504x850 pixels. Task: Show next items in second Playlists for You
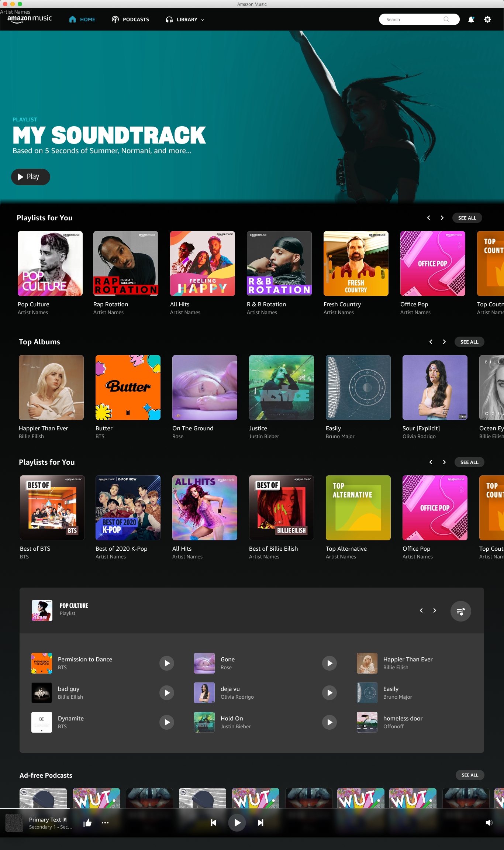[444, 462]
